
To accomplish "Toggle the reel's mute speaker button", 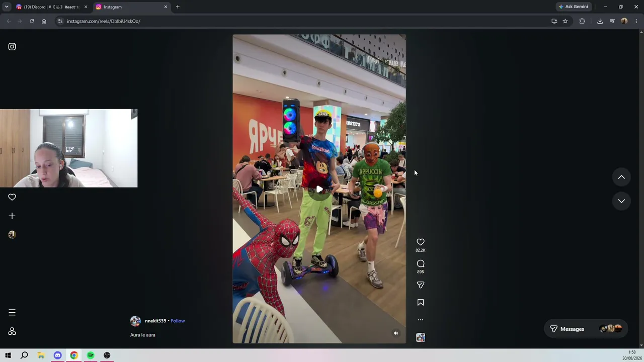I will point(396,333).
